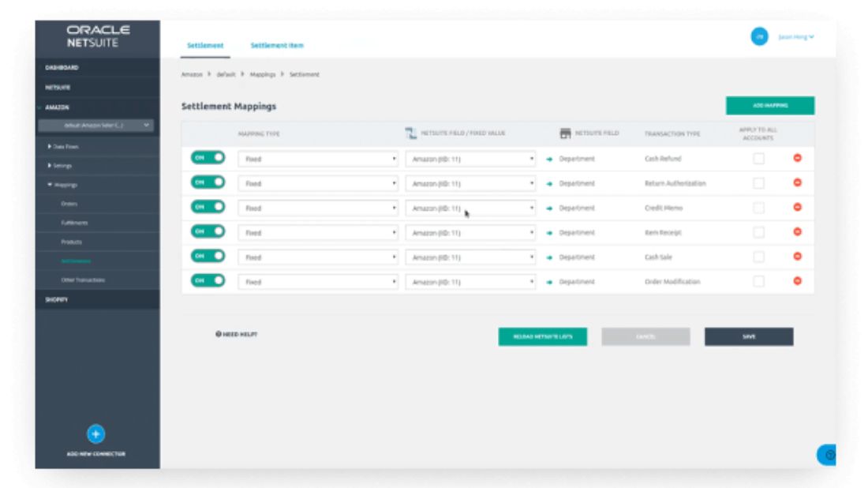Switch to the Settlement Item tab
This screenshot has height=488, width=868.
pos(277,46)
